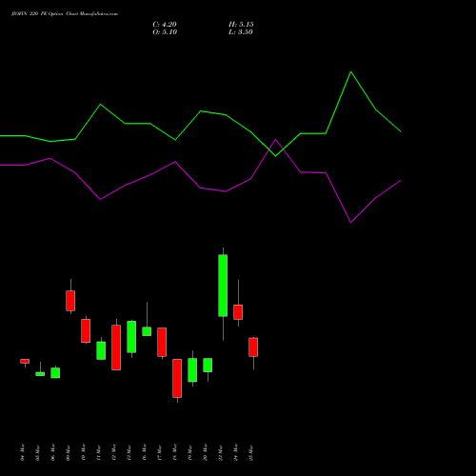Click the close value C: 4.20

point(165,25)
